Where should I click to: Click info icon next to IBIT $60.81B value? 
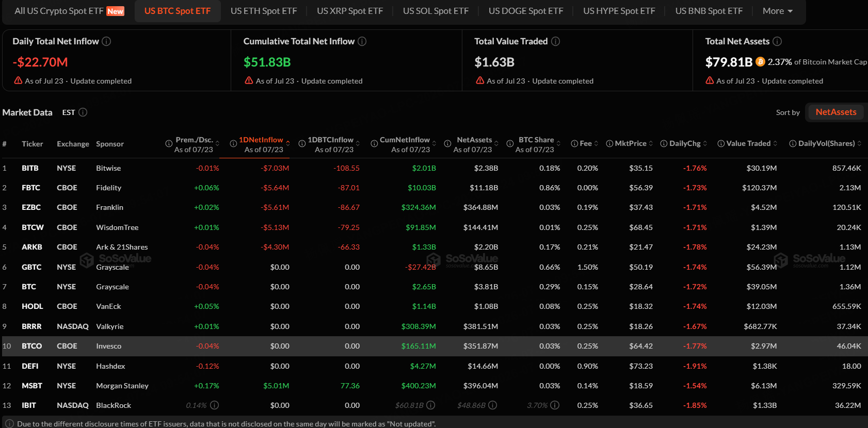[x=431, y=405]
